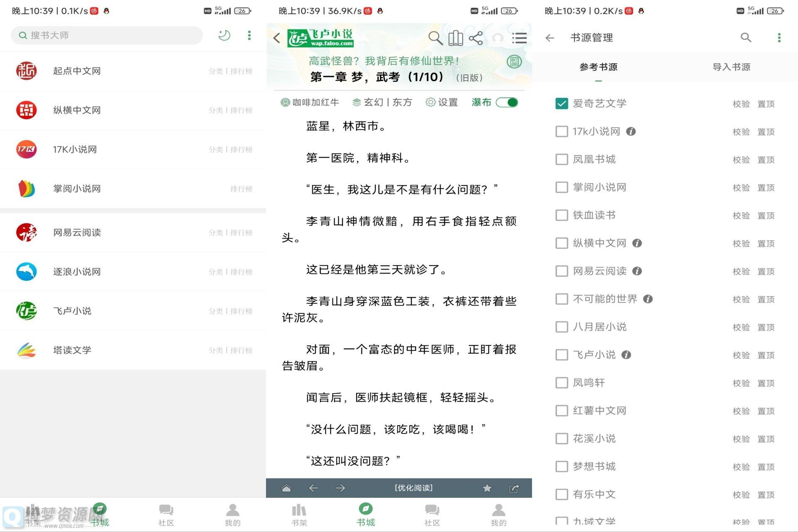Navigate forward in the browser bar
Image resolution: width=798 pixels, height=532 pixels.
(340, 488)
